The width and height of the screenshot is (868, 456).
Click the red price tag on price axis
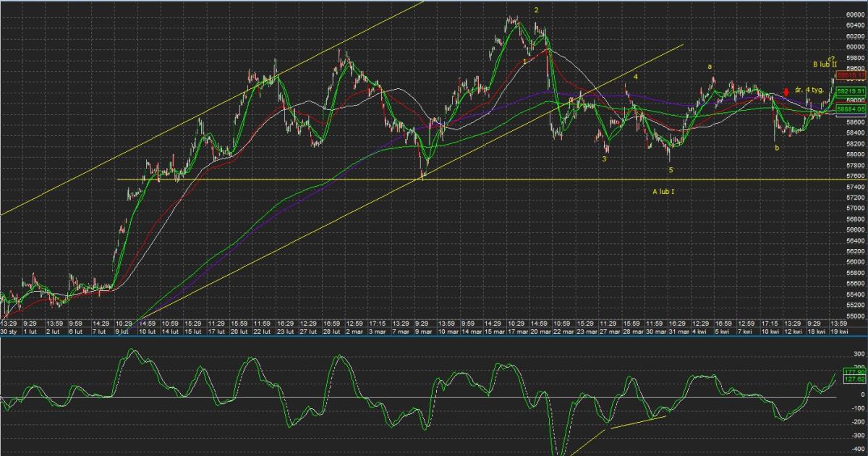(x=847, y=75)
